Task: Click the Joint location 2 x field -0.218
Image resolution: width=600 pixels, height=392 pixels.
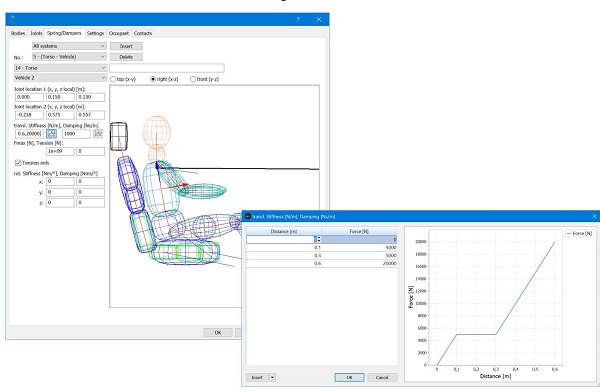Action: click(x=29, y=115)
